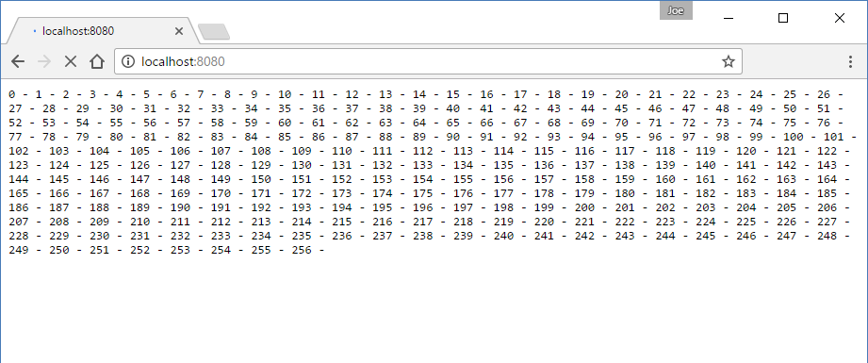Bookmark this page with the star
The height and width of the screenshot is (363, 868).
point(728,61)
